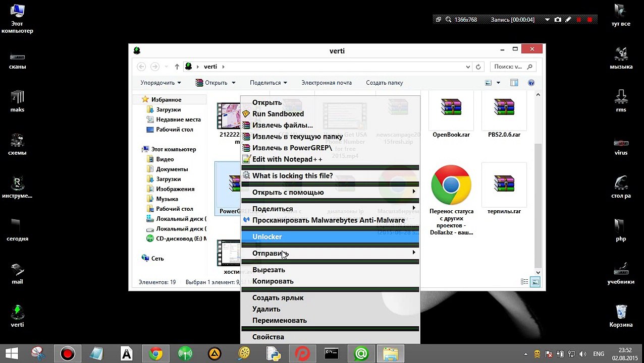Viewport: 644px width, 363px height.
Task: Click the Explorer help icon
Action: 531,83
